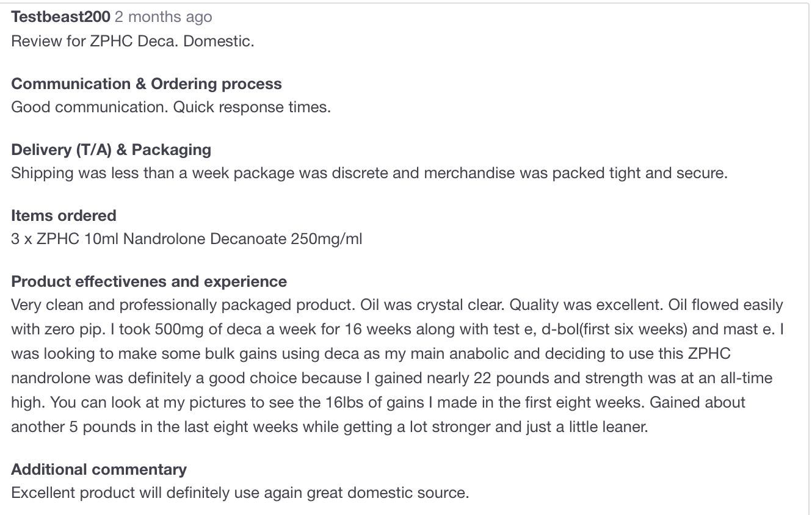812x515 pixels.
Task: Click the sentence "Very clean and professionally packaged product."
Action: coord(184,304)
